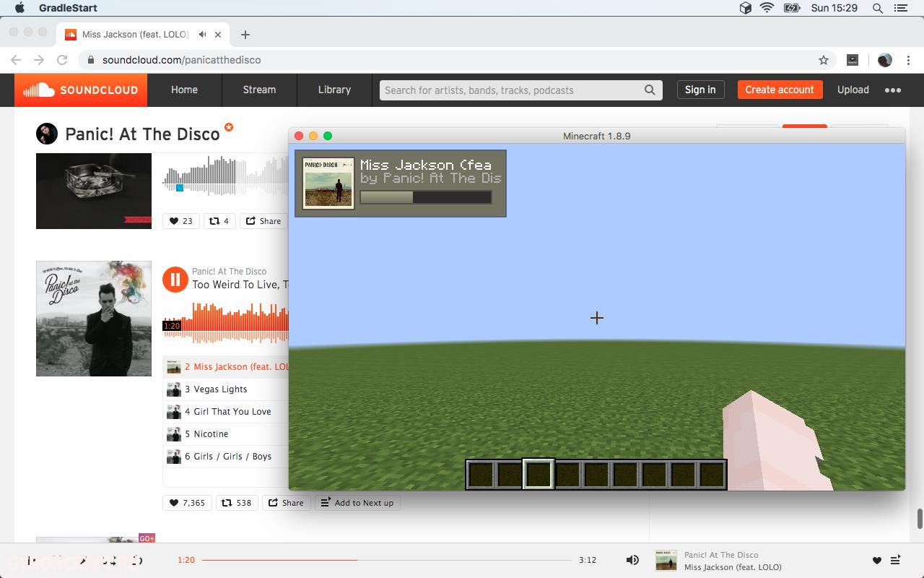The image size is (924, 578).
Task: Like current track in bottom player bar
Action: (x=877, y=561)
